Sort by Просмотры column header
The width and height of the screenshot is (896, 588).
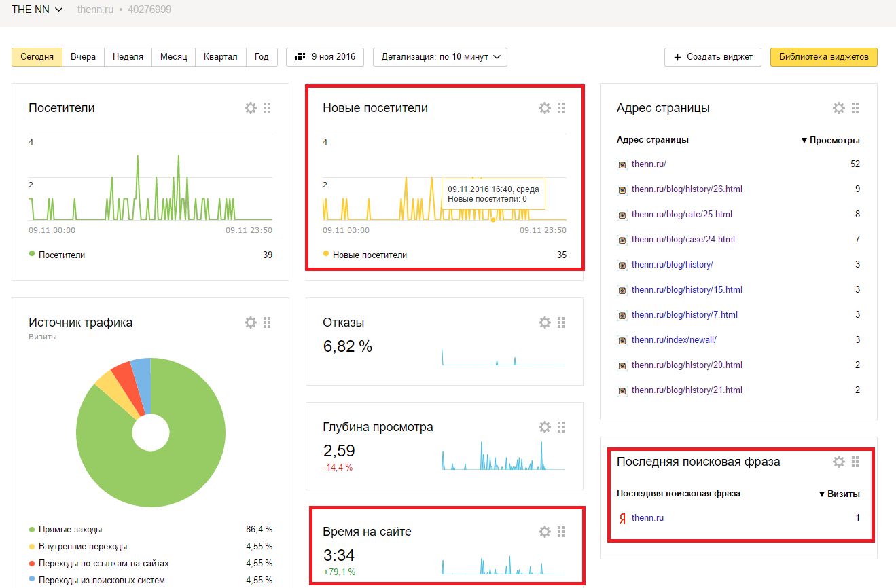point(830,140)
